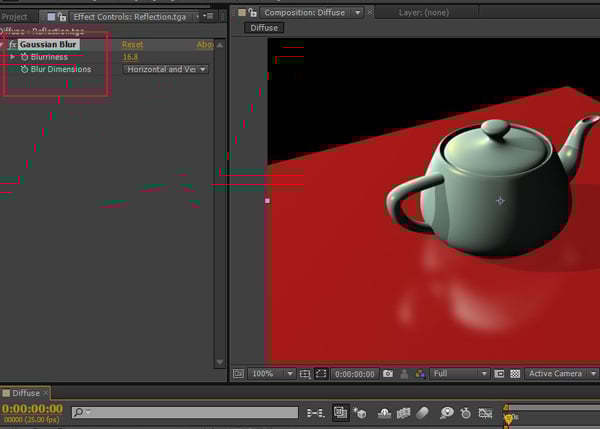Select the Diffuse timeline tab
Image resolution: width=600 pixels, height=429 pixels.
[25, 393]
